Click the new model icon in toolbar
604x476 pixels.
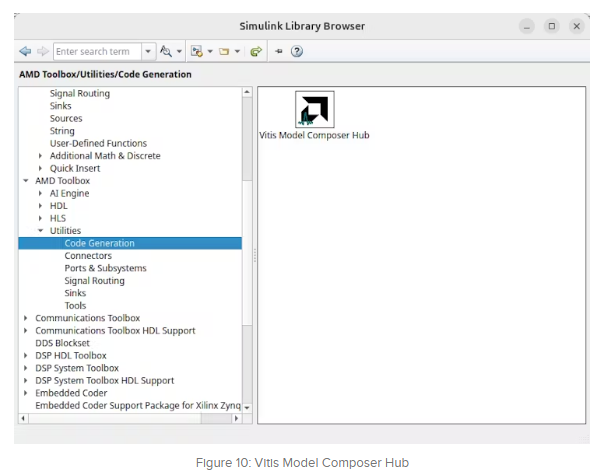(x=196, y=51)
